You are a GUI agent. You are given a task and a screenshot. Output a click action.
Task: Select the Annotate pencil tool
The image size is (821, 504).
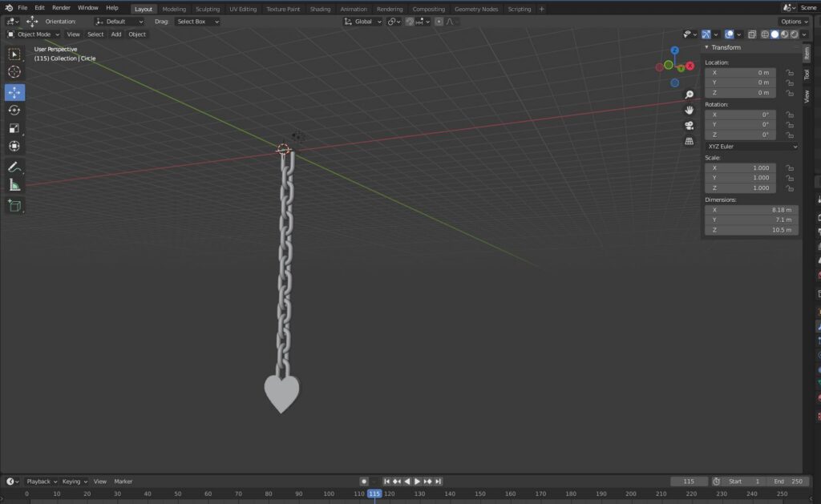pyautogui.click(x=14, y=167)
